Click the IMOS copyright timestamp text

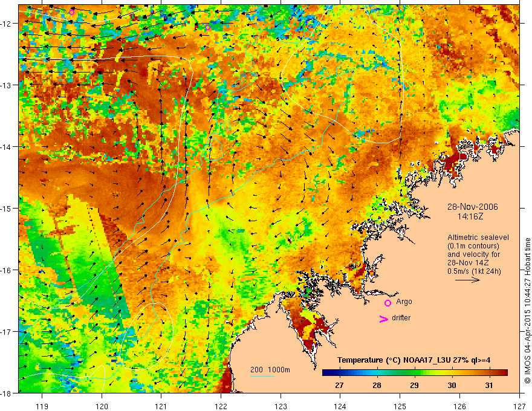point(528,312)
